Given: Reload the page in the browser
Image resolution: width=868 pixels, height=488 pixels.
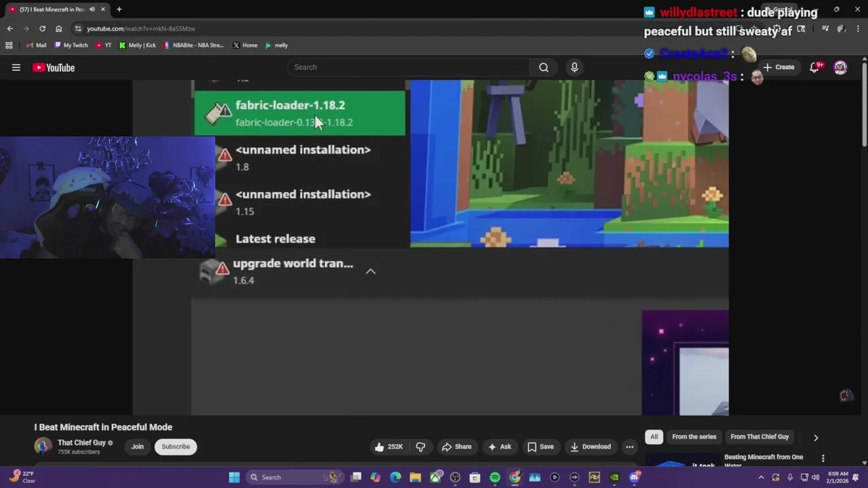Looking at the screenshot, I should tap(42, 28).
